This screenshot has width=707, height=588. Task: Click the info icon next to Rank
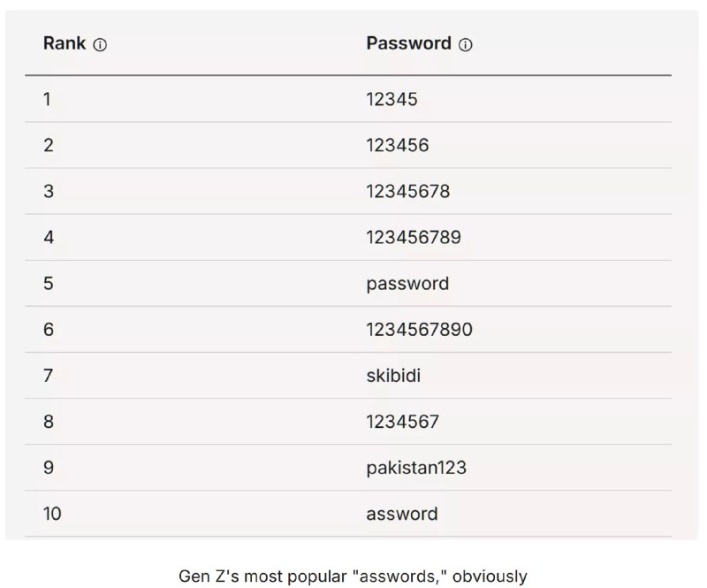(100, 44)
